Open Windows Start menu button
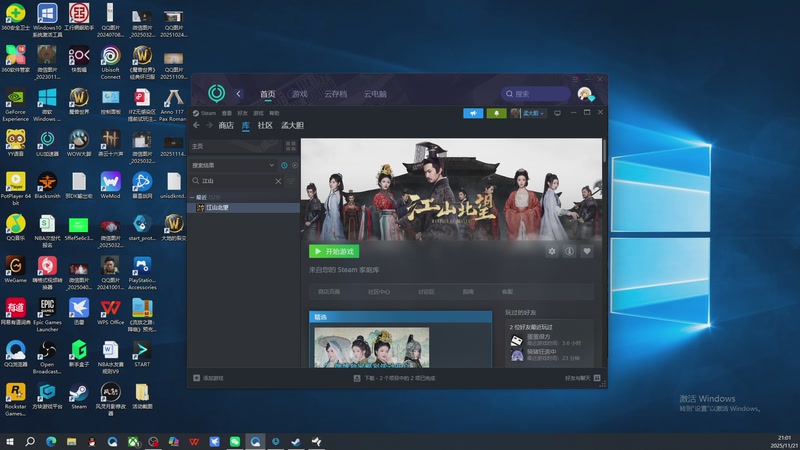800x450 pixels. [9, 441]
